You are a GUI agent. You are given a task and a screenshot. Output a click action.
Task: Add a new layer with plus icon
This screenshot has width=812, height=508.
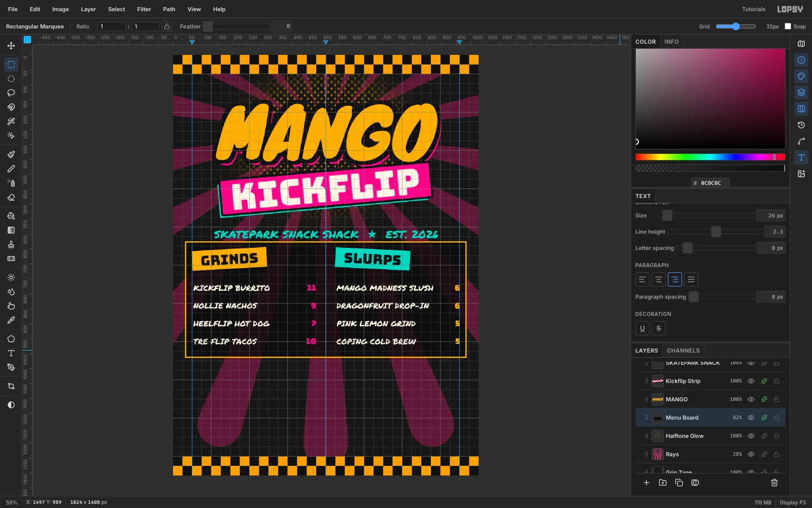647,483
